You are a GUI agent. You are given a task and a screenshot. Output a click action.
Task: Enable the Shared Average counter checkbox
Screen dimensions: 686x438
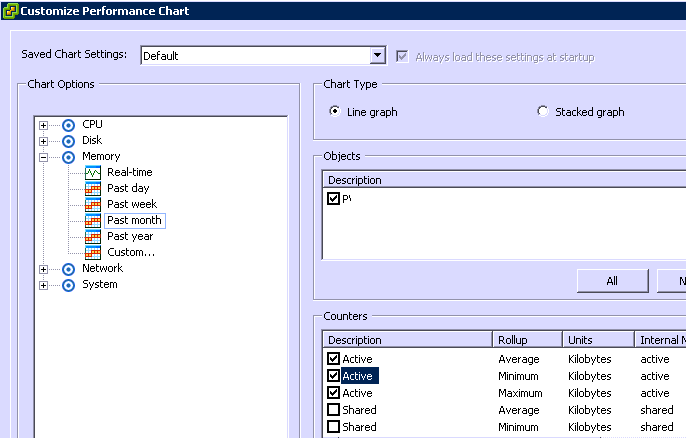(334, 410)
